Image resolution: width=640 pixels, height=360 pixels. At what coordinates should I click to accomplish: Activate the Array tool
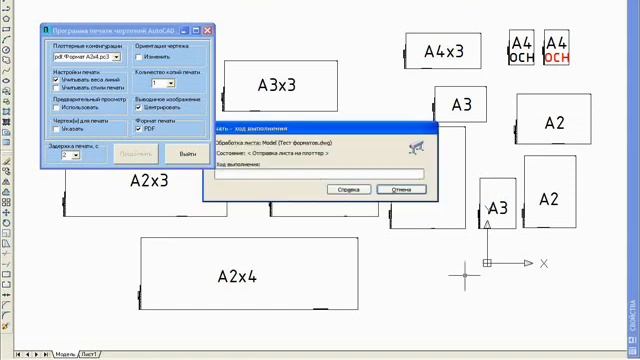(x=6, y=202)
